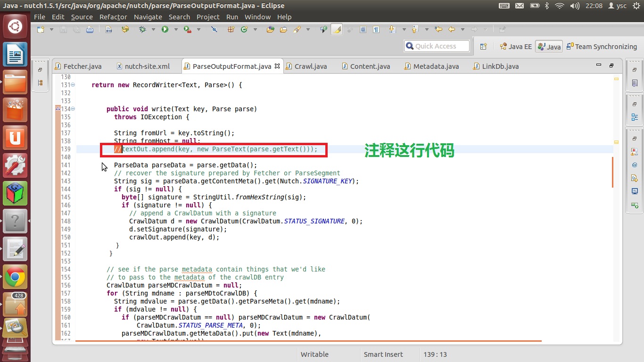Toggle Block Selection Mode icon

[363, 29]
